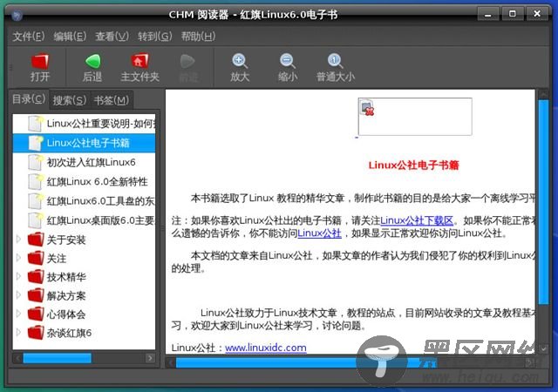Click the red folder icon of 关于安装
Image resolution: width=558 pixels, height=392 pixels.
[x=36, y=240]
